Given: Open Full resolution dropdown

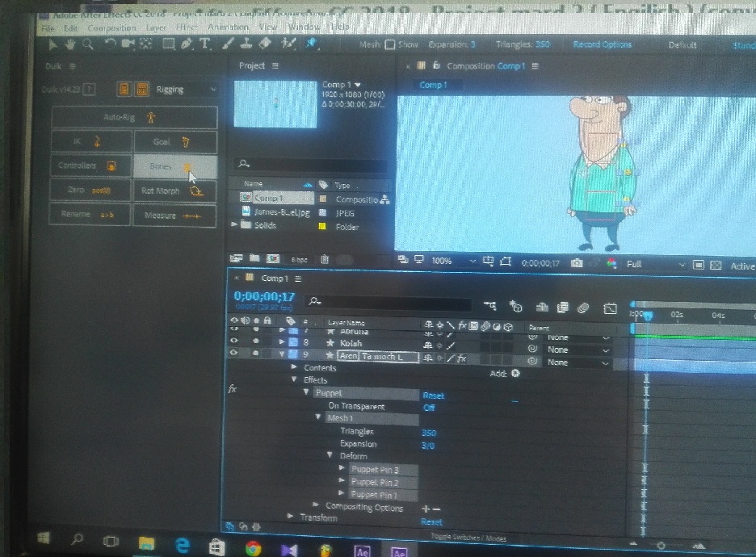Looking at the screenshot, I should 655,264.
